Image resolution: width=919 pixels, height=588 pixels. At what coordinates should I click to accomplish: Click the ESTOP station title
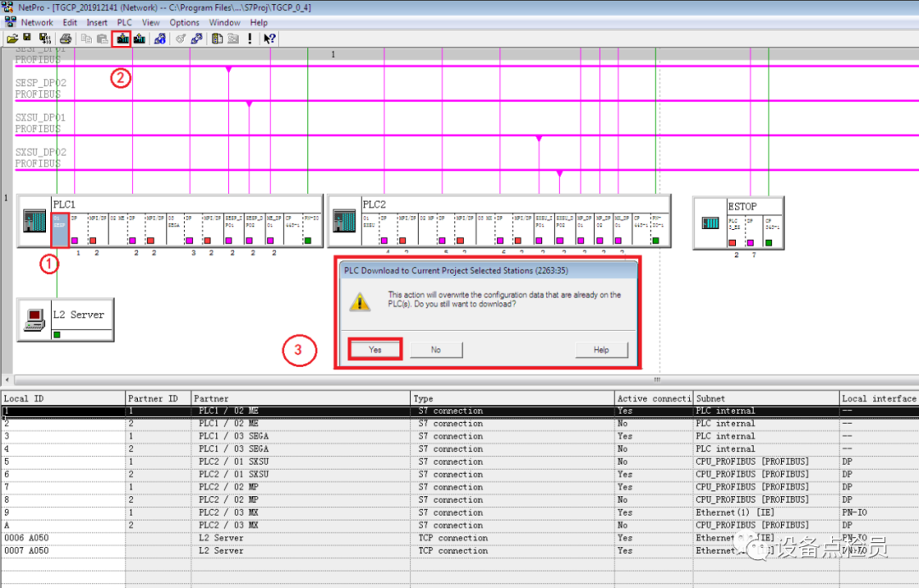pos(742,207)
